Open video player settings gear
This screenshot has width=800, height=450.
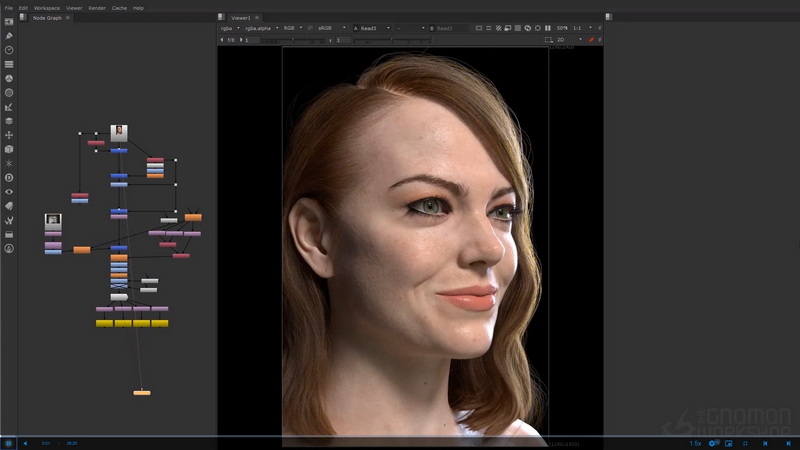tap(712, 443)
